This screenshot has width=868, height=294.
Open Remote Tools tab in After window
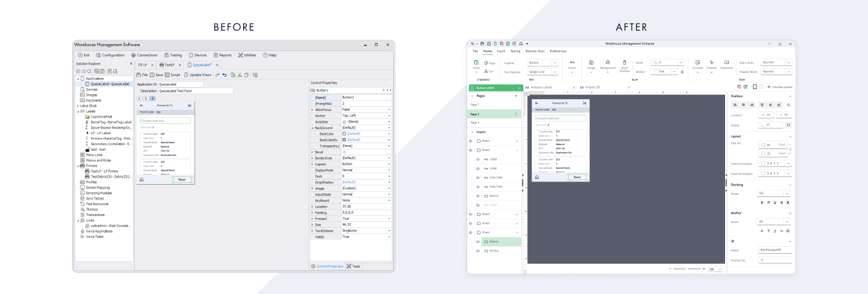tap(535, 50)
